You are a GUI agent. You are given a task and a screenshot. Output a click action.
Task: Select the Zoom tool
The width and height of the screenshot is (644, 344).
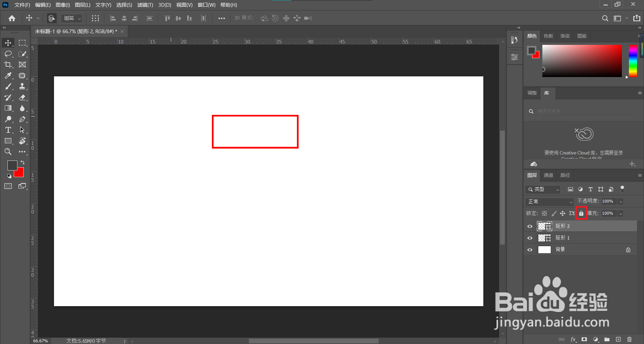click(8, 152)
